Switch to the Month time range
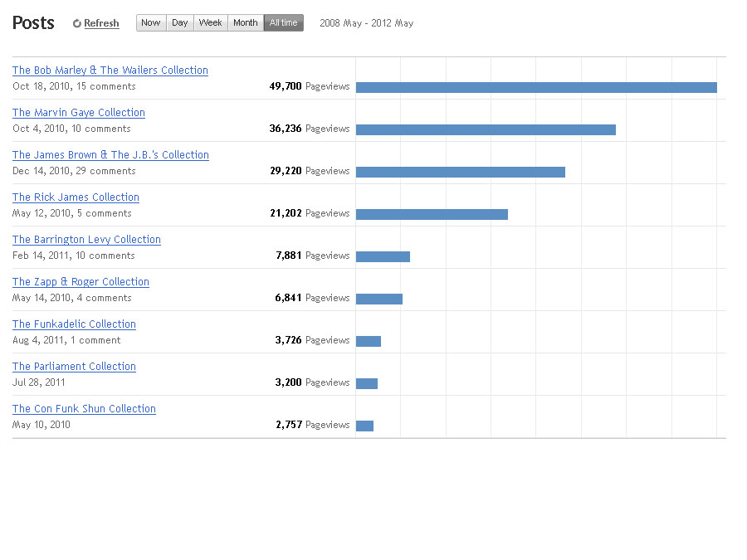 pos(246,23)
